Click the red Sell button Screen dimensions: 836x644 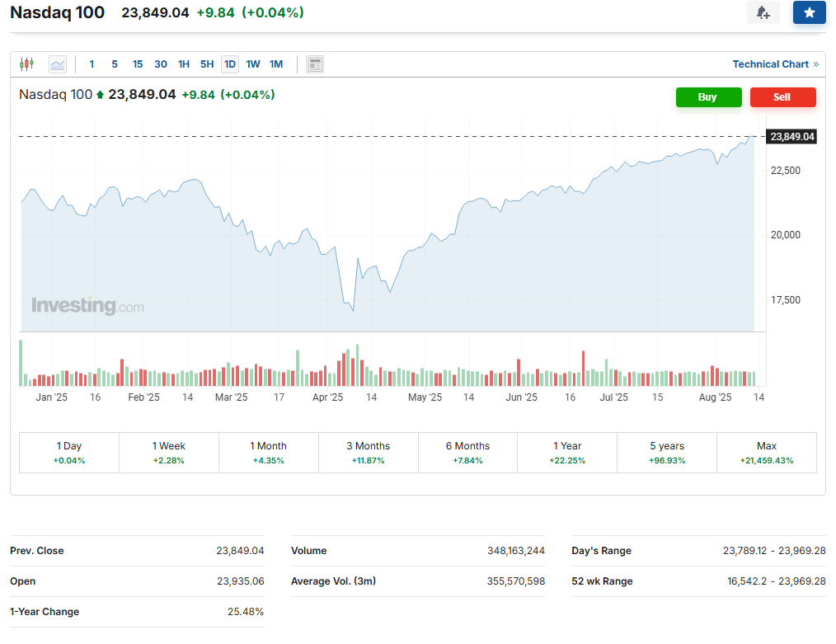(x=782, y=97)
